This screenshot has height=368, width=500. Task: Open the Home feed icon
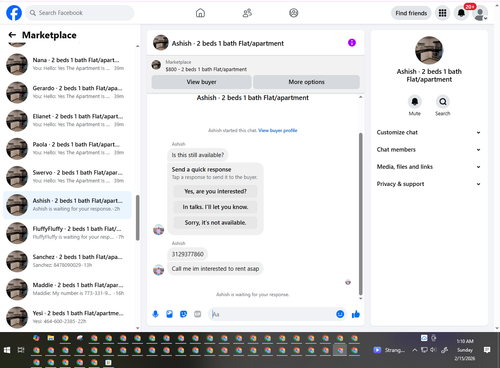point(200,13)
